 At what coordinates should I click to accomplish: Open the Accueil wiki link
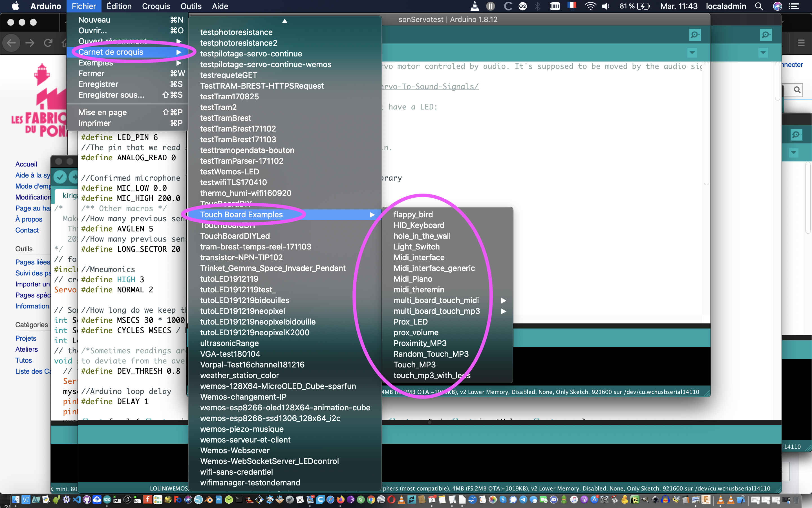tap(26, 164)
